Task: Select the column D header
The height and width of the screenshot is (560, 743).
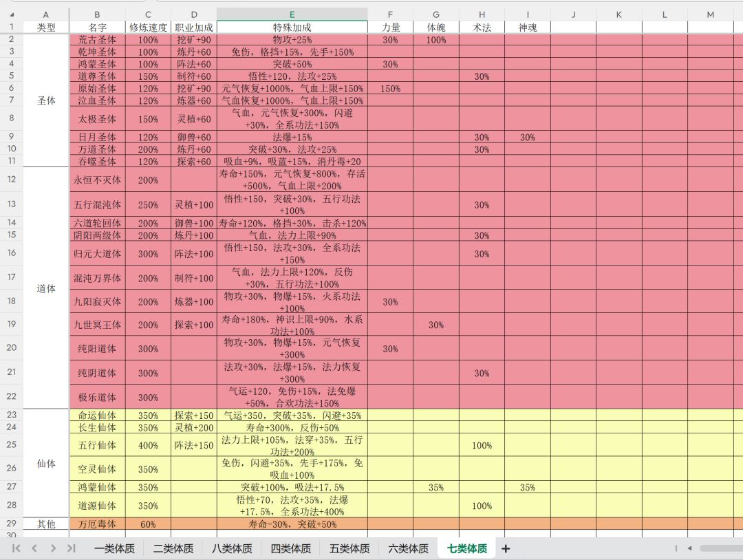Action: (x=194, y=14)
